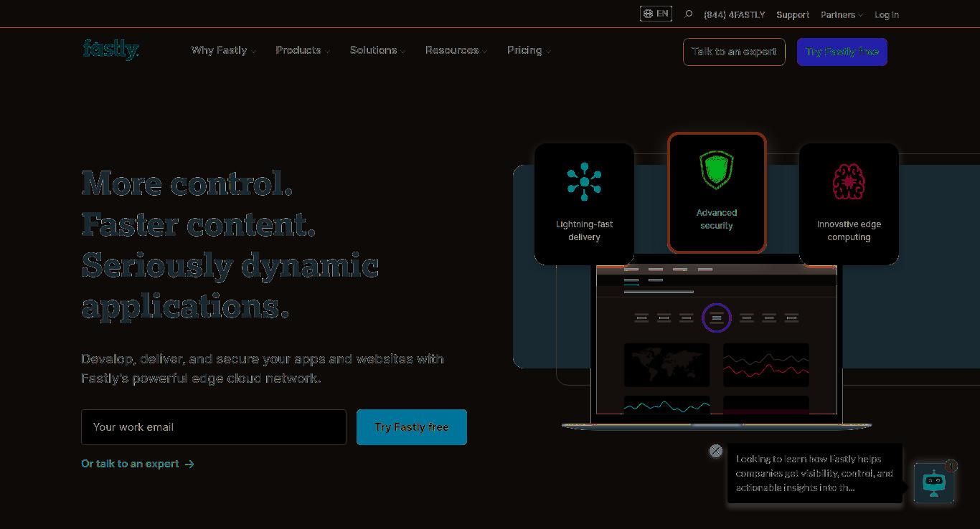Click the red line chart panel in dashboard
The height and width of the screenshot is (529, 980).
(x=766, y=365)
